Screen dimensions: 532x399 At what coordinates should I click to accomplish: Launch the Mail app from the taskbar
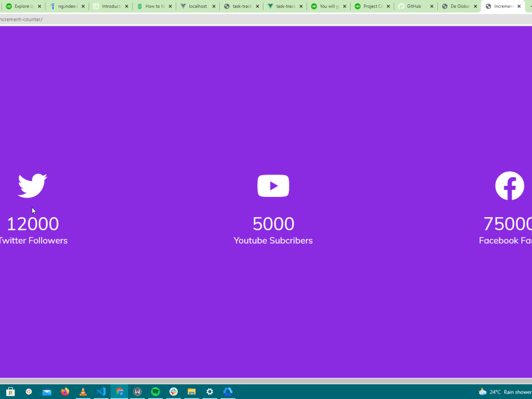pos(47,392)
